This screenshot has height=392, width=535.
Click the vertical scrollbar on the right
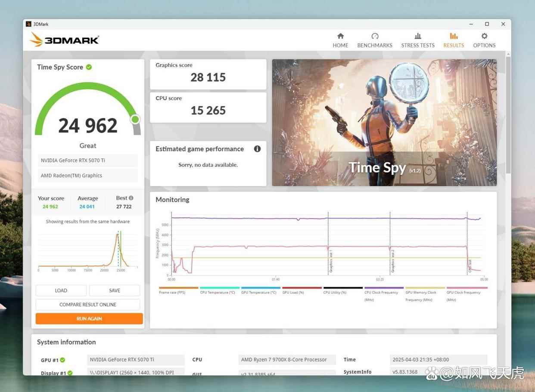click(508, 116)
